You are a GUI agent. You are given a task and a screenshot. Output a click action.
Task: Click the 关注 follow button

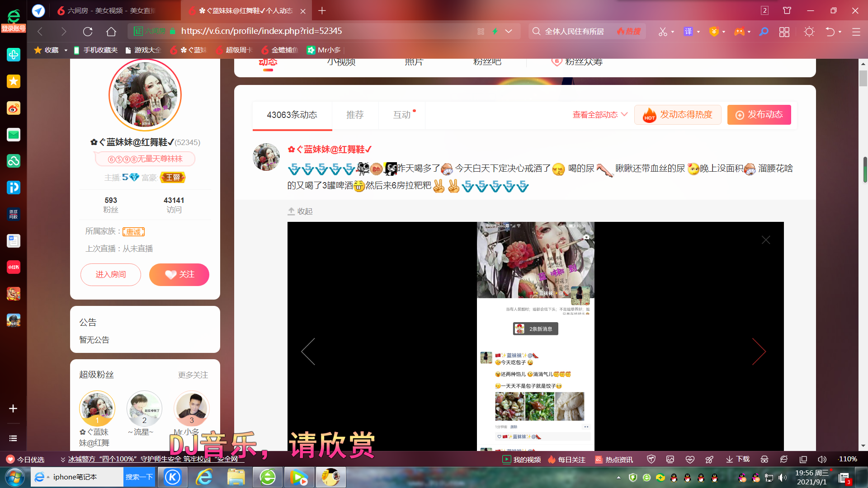click(x=179, y=274)
